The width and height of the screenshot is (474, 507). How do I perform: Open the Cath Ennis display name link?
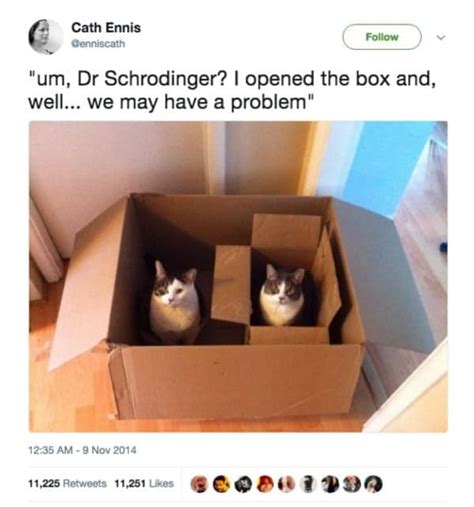(106, 27)
